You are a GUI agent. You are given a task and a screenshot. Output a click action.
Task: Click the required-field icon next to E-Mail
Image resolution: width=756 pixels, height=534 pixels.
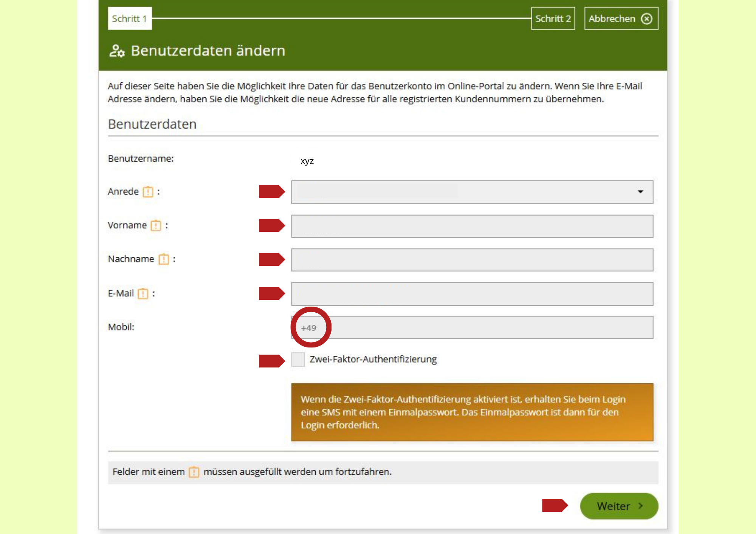(x=143, y=293)
